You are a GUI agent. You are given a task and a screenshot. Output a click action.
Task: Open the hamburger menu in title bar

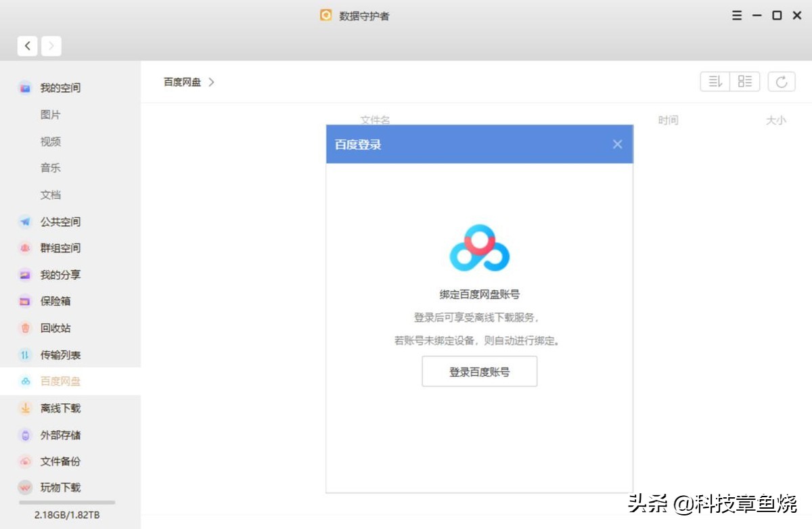737,15
